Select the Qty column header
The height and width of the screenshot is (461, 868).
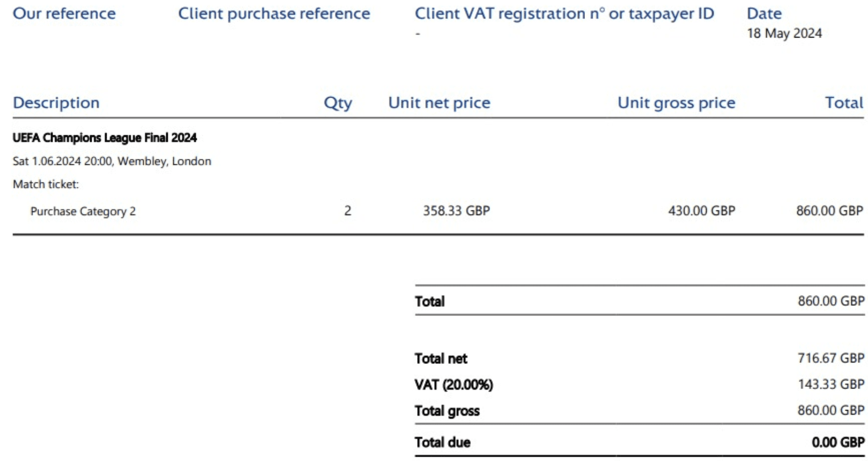click(x=338, y=103)
